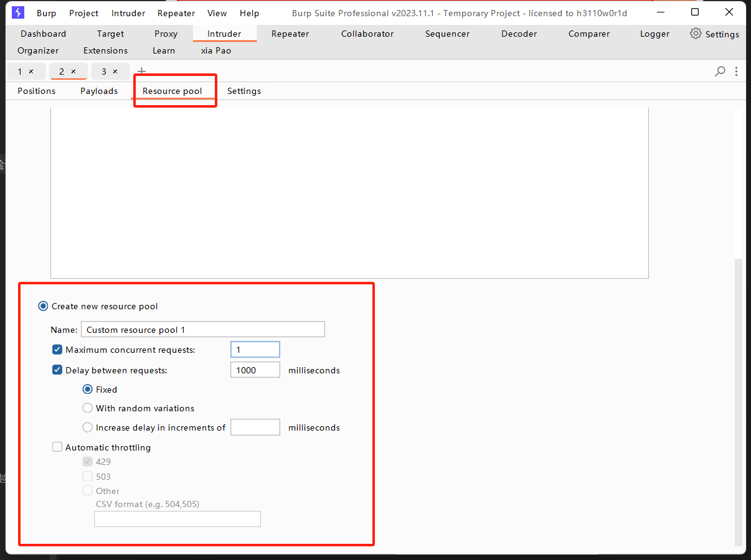
Task: Close Intruder tab 2
Action: click(x=73, y=72)
